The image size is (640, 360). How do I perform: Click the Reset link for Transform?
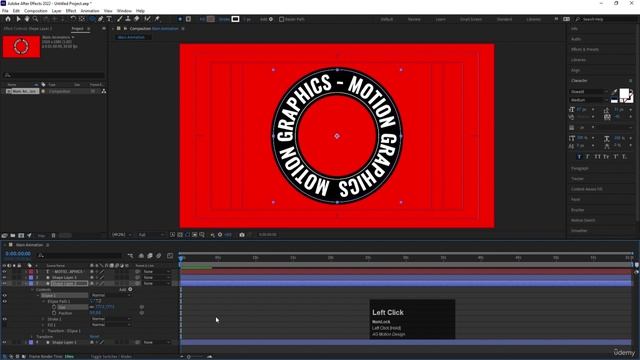[x=94, y=337]
